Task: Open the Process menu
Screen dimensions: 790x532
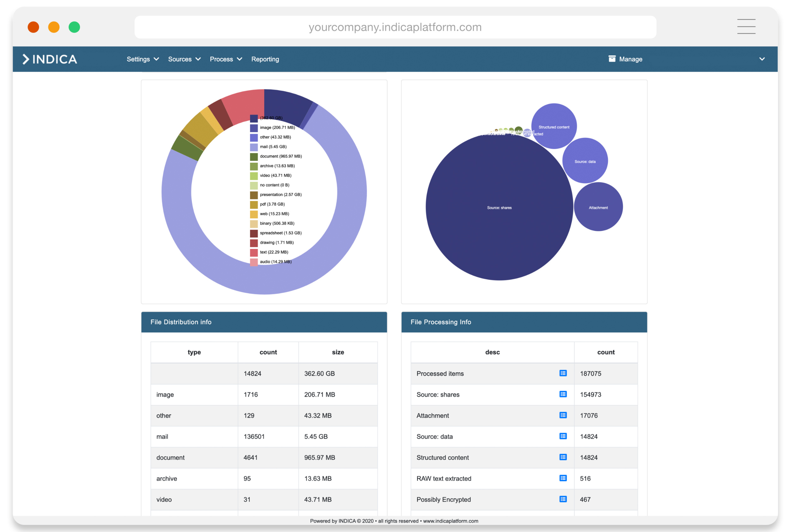Action: click(x=225, y=59)
